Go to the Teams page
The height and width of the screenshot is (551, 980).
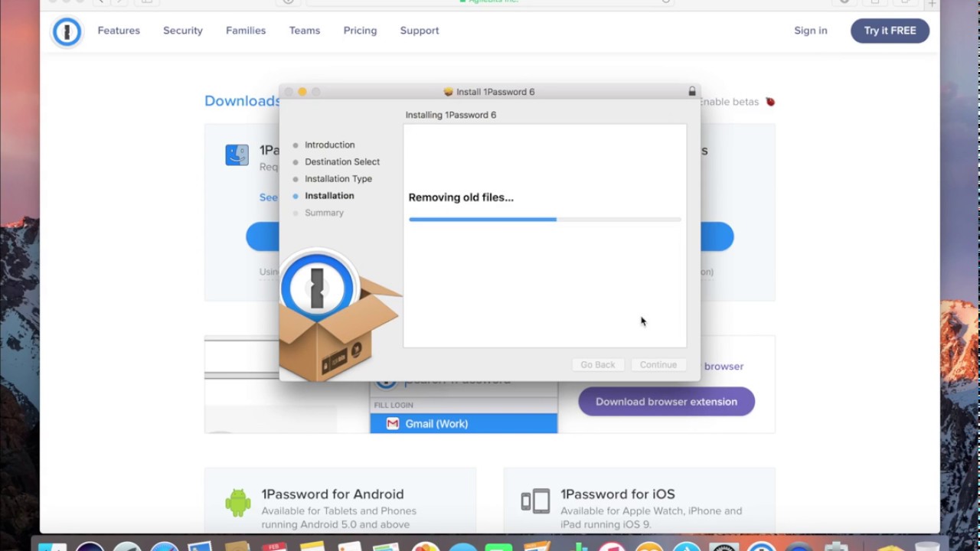(x=305, y=31)
